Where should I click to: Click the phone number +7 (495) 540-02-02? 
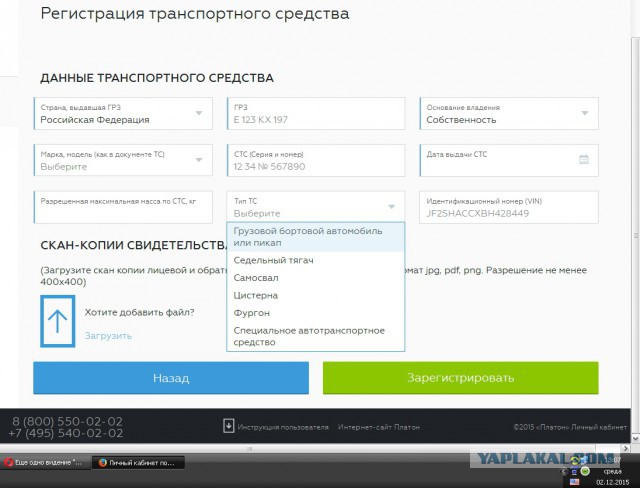66,433
